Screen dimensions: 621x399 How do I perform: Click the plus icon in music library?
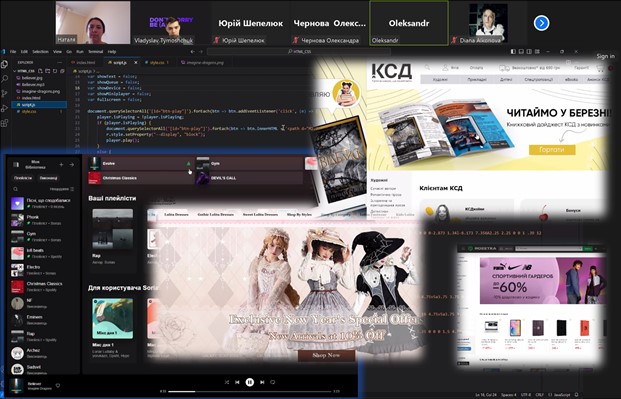61,164
